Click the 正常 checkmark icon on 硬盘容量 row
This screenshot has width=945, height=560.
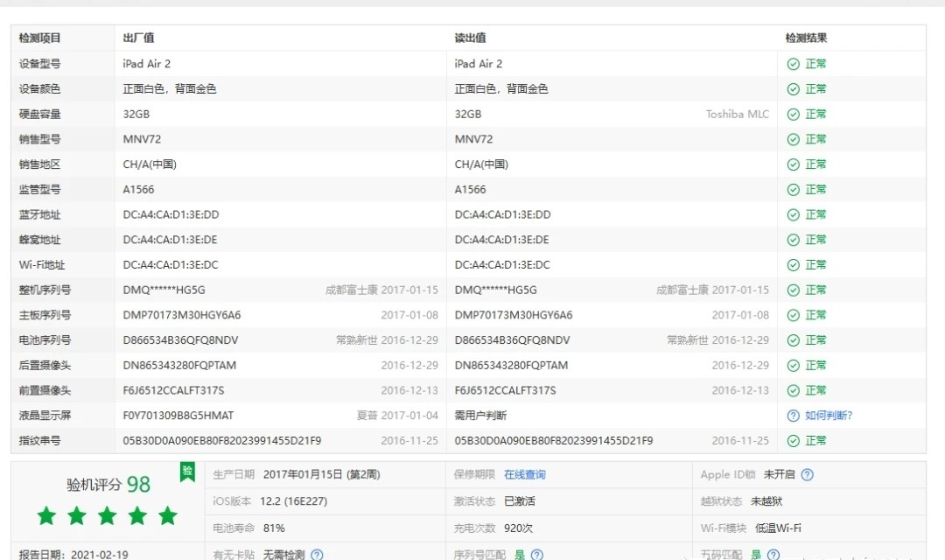click(794, 114)
